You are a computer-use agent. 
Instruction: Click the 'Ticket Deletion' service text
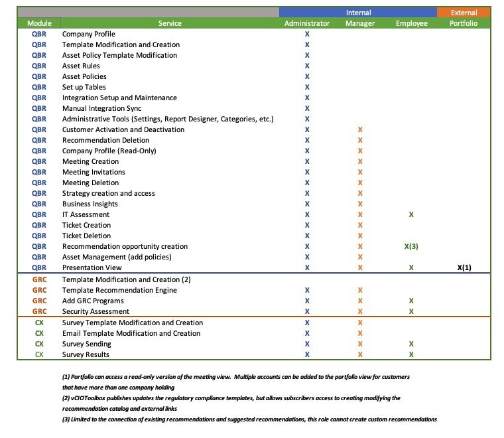86,236
